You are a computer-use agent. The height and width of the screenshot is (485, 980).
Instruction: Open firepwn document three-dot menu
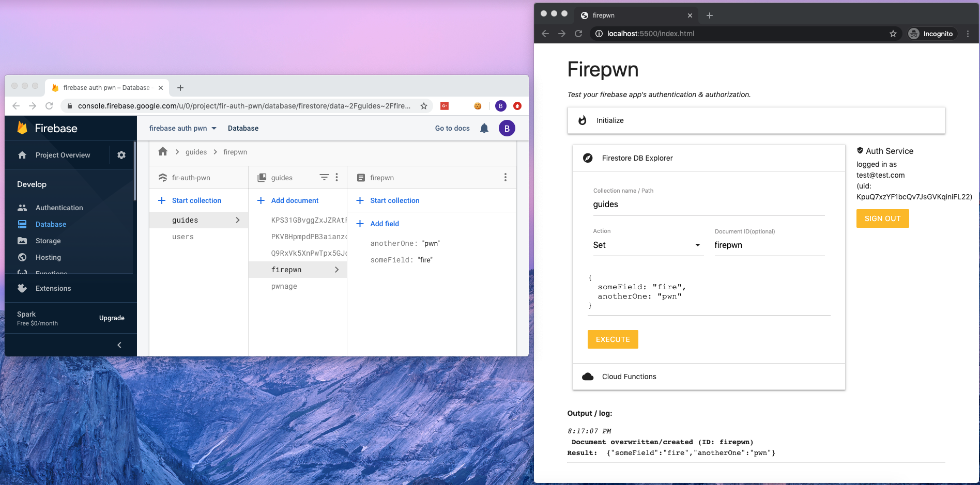point(505,177)
